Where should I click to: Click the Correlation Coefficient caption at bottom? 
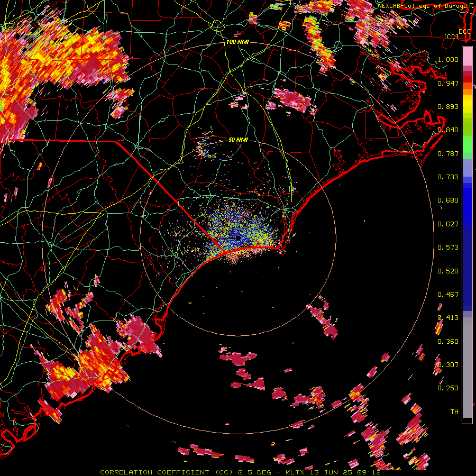[x=240, y=472]
